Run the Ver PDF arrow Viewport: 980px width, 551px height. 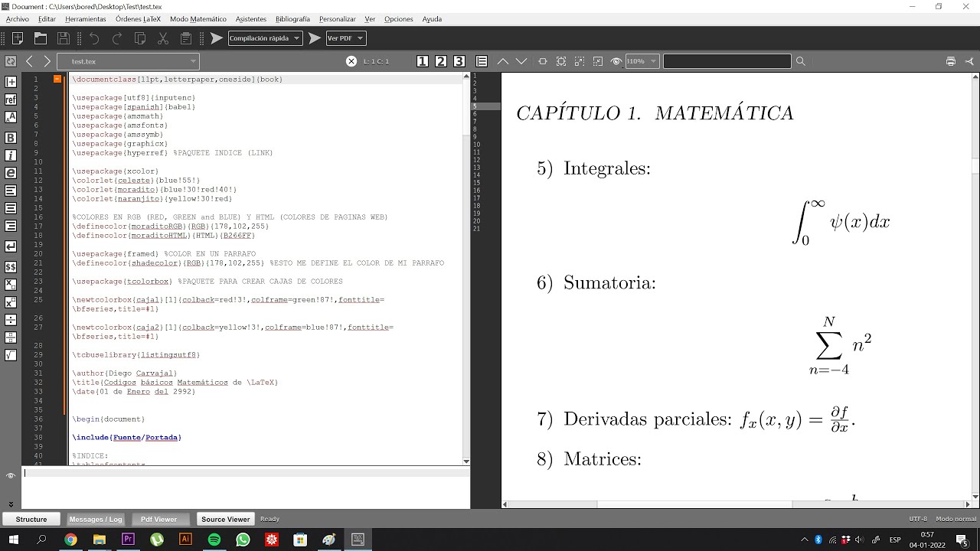[x=315, y=38]
